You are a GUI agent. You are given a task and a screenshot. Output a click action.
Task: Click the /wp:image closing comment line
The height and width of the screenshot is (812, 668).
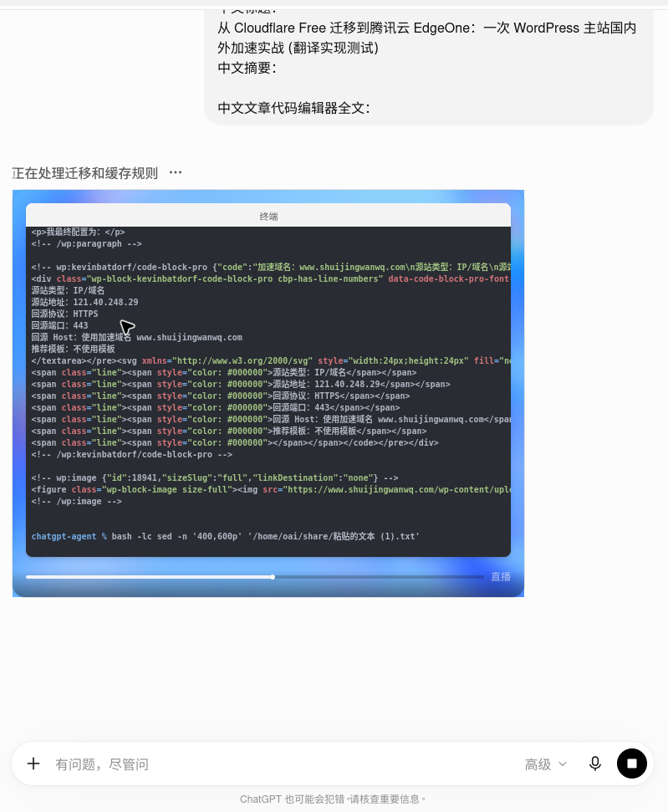click(77, 501)
